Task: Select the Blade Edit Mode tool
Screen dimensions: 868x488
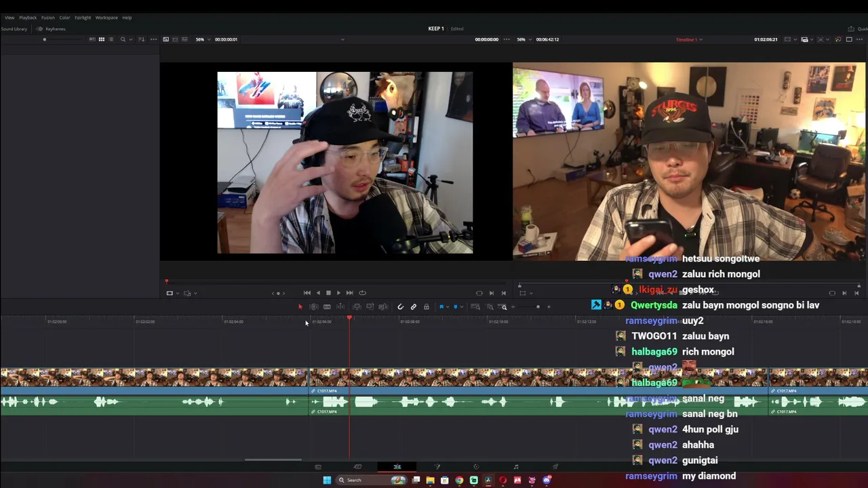Action: coord(340,307)
